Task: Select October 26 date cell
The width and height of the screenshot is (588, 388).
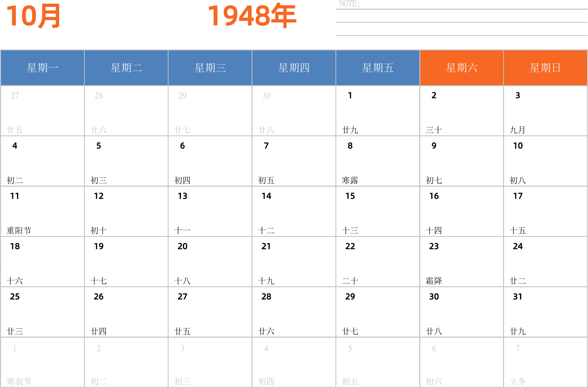Action: tap(126, 312)
